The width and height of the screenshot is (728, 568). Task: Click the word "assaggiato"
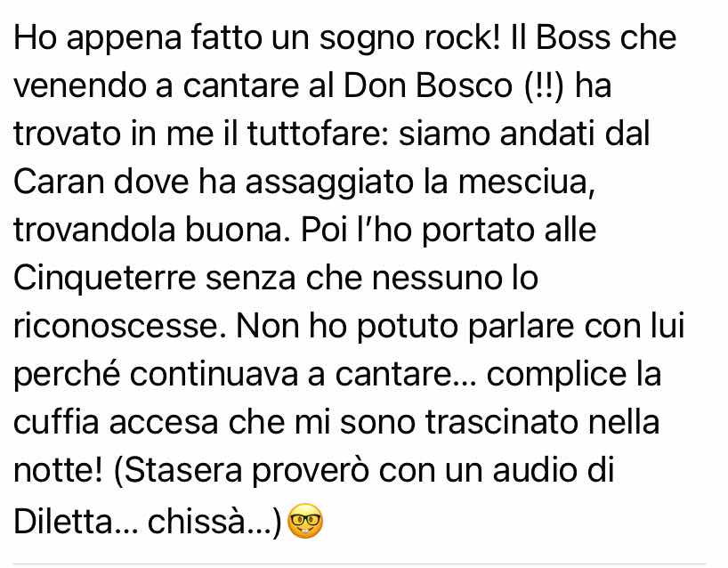tap(329, 182)
